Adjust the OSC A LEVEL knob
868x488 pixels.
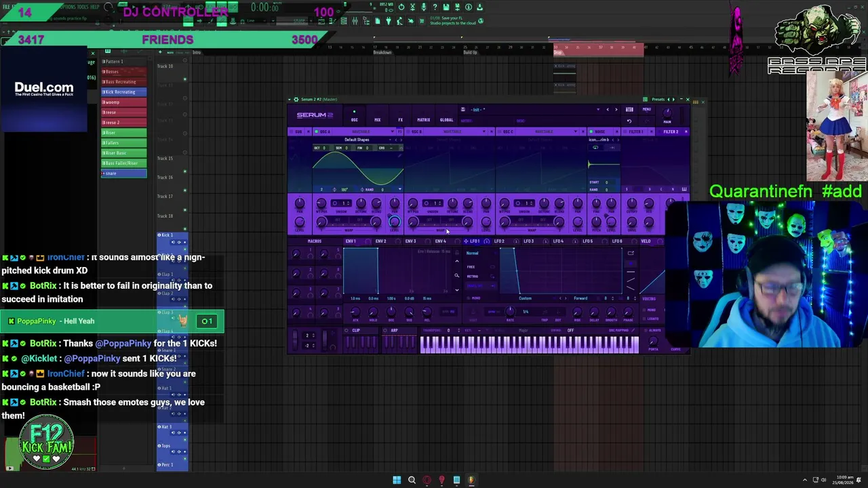(x=394, y=222)
